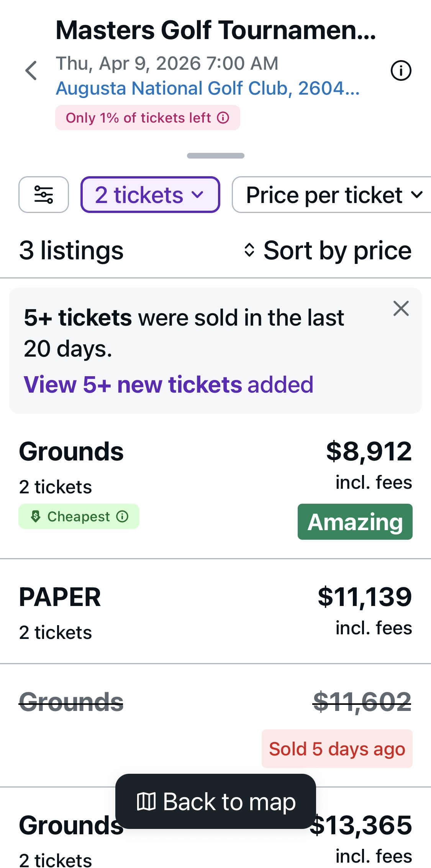Tap info icon on tickets-left badge
This screenshot has height=868, width=431.
click(x=223, y=118)
